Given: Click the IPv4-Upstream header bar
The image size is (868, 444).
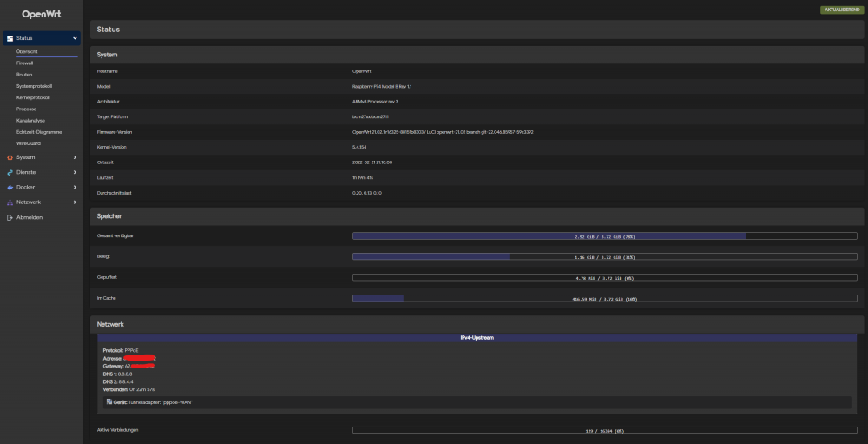Looking at the screenshot, I should coord(477,338).
